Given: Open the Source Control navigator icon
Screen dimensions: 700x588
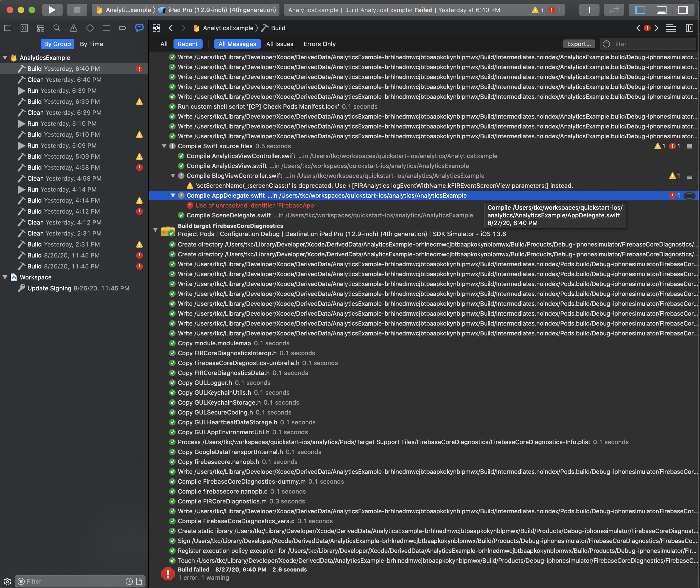Looking at the screenshot, I should [x=24, y=28].
